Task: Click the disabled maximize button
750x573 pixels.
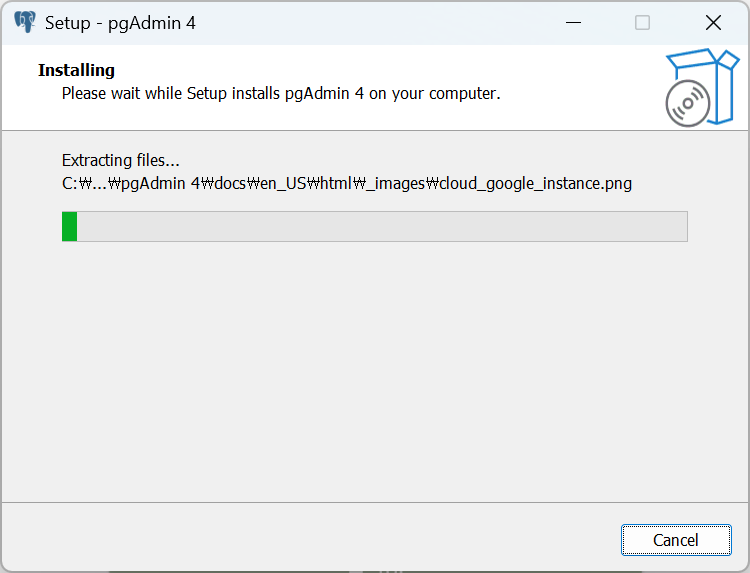Action: click(642, 22)
